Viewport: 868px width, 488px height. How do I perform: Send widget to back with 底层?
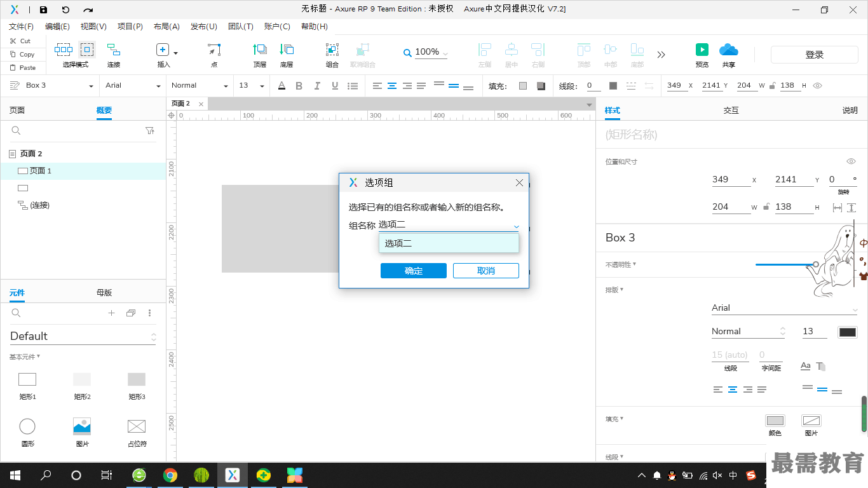click(x=287, y=55)
